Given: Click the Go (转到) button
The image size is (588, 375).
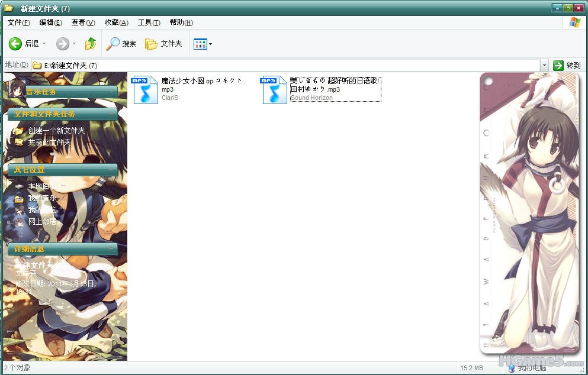Looking at the screenshot, I should coord(567,66).
